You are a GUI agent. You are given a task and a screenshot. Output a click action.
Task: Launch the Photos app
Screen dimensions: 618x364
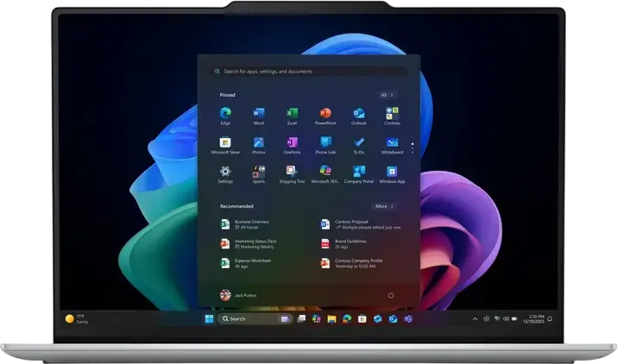[259, 145]
